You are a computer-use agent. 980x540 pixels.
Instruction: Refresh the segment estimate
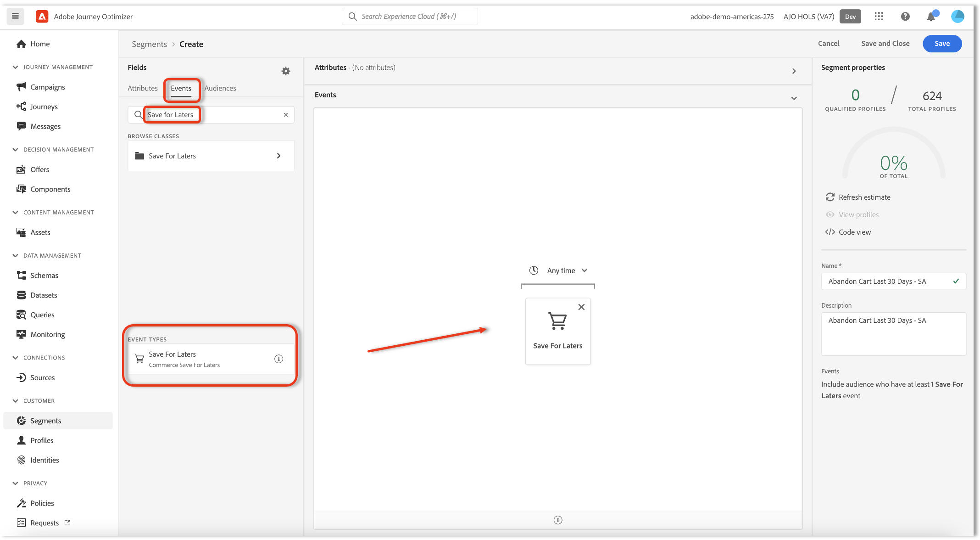pyautogui.click(x=857, y=197)
